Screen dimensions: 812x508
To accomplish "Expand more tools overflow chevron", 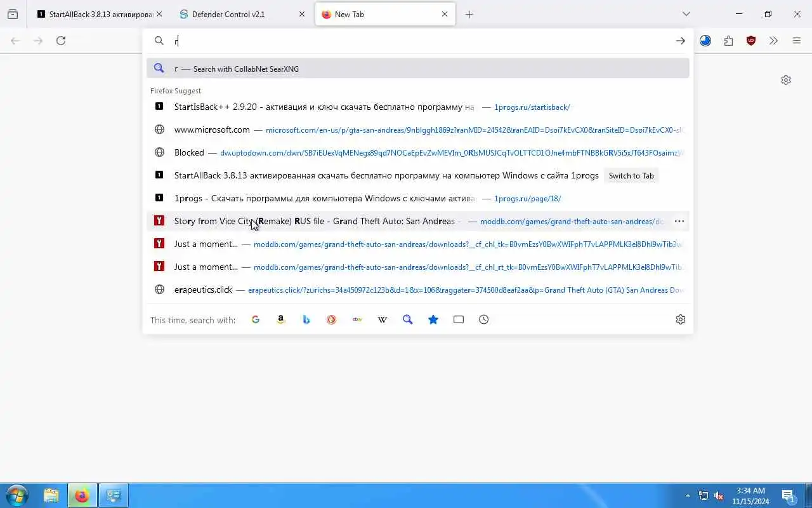I will pyautogui.click(x=773, y=41).
